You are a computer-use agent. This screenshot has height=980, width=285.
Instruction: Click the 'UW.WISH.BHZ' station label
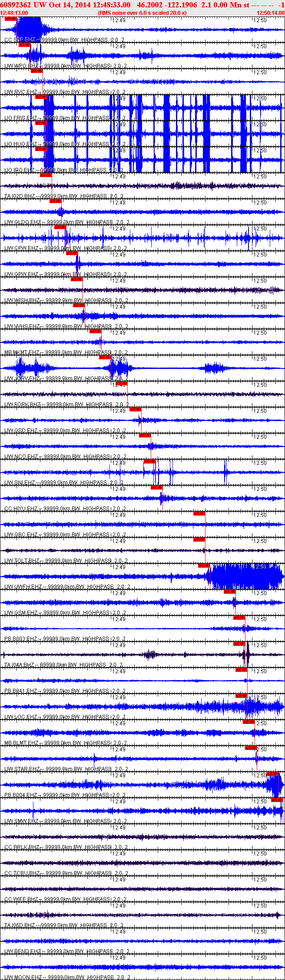pyautogui.click(x=23, y=300)
